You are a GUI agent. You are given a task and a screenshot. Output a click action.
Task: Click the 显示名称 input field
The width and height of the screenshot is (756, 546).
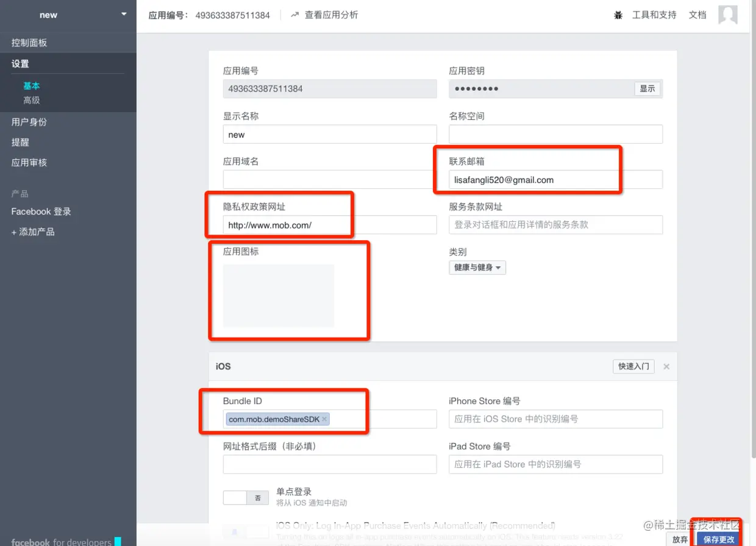(x=330, y=135)
